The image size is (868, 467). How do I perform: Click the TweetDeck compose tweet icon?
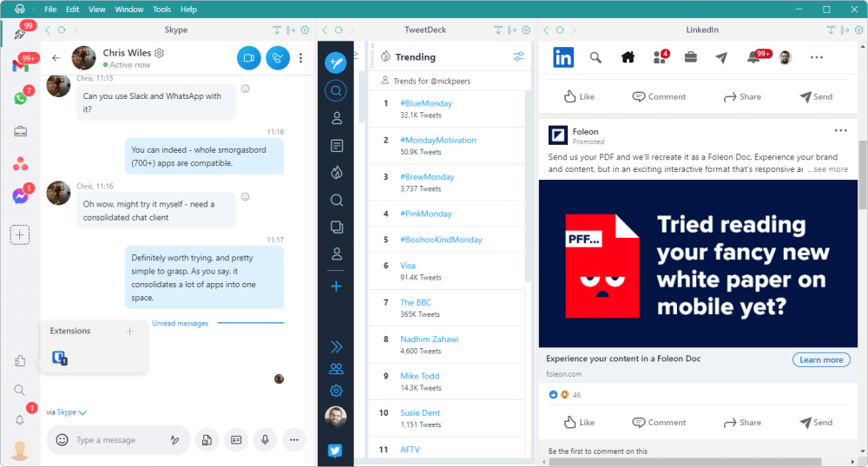pos(336,62)
